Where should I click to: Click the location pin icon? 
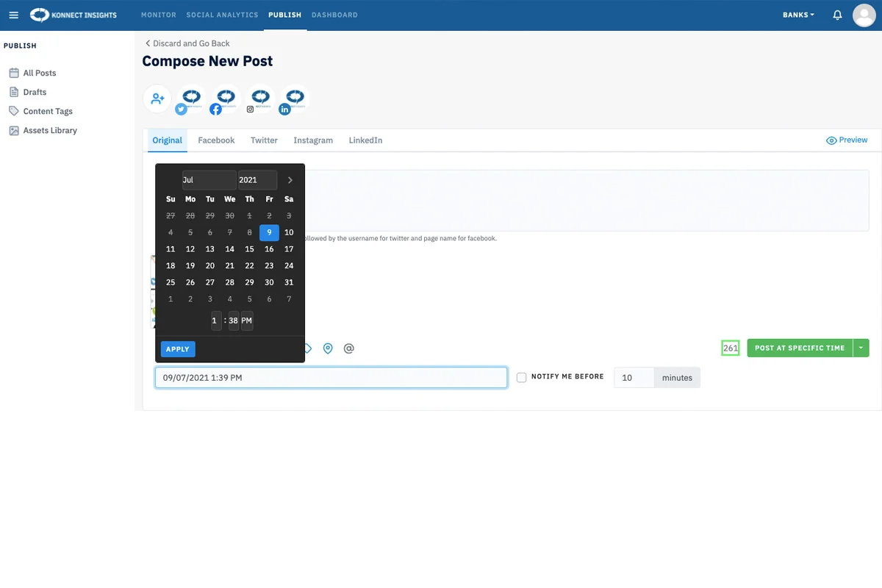coord(328,348)
